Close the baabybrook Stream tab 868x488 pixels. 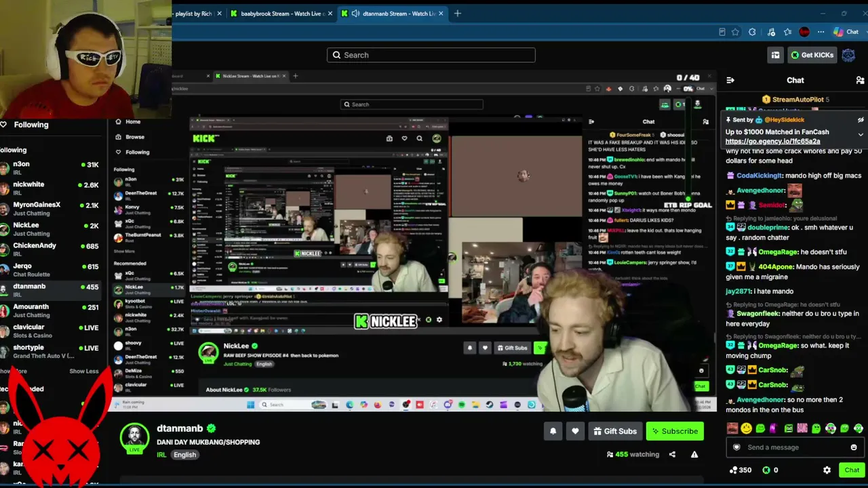pos(330,14)
